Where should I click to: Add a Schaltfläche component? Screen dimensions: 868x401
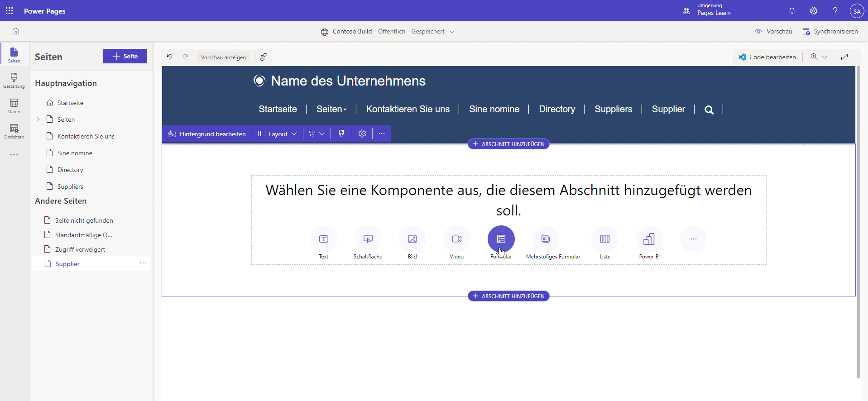coord(368,239)
